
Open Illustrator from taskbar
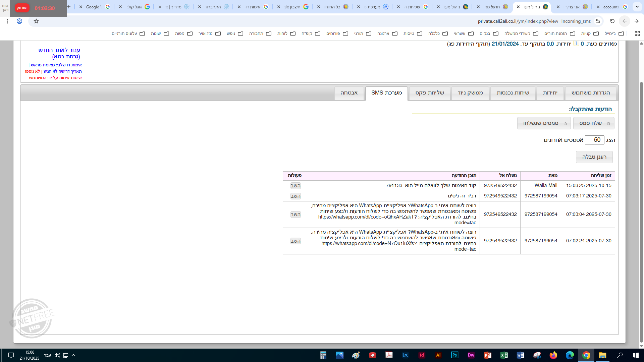click(438, 355)
